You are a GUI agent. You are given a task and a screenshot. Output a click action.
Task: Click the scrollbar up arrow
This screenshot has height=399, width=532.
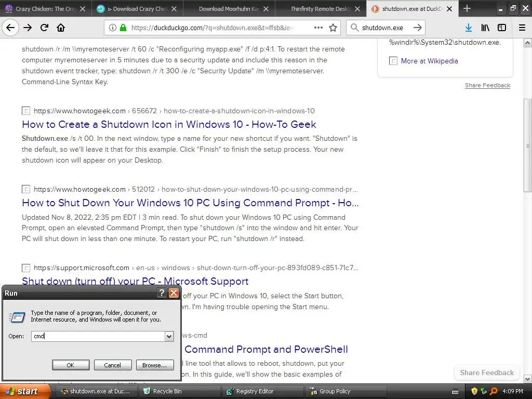click(527, 43)
